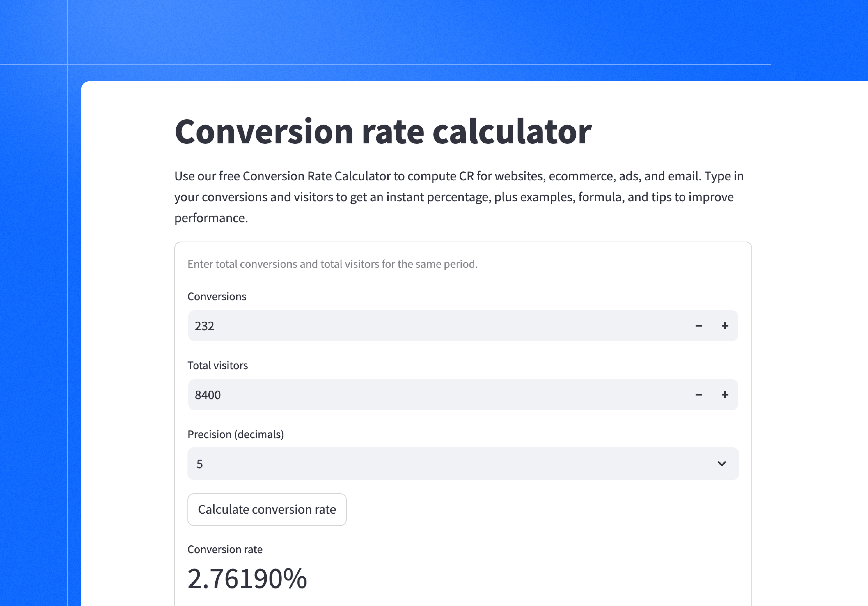
Task: Click the blue banner above the card
Action: click(416, 34)
